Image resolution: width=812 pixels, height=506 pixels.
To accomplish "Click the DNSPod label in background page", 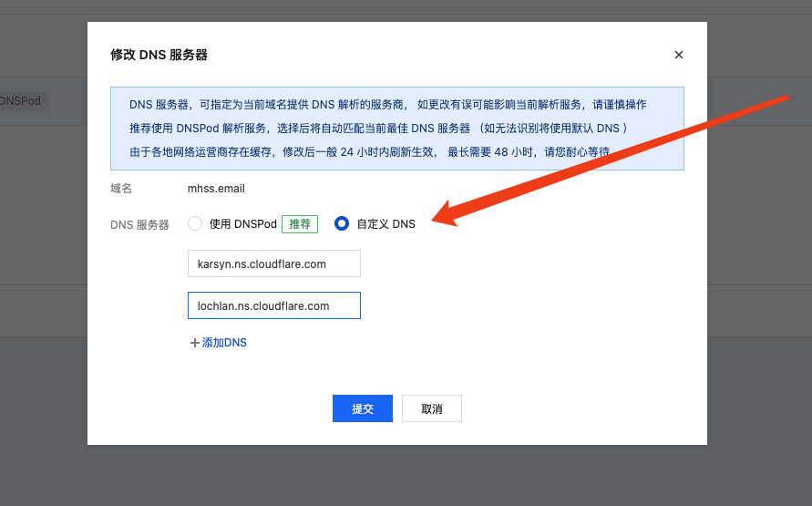I will (x=20, y=101).
